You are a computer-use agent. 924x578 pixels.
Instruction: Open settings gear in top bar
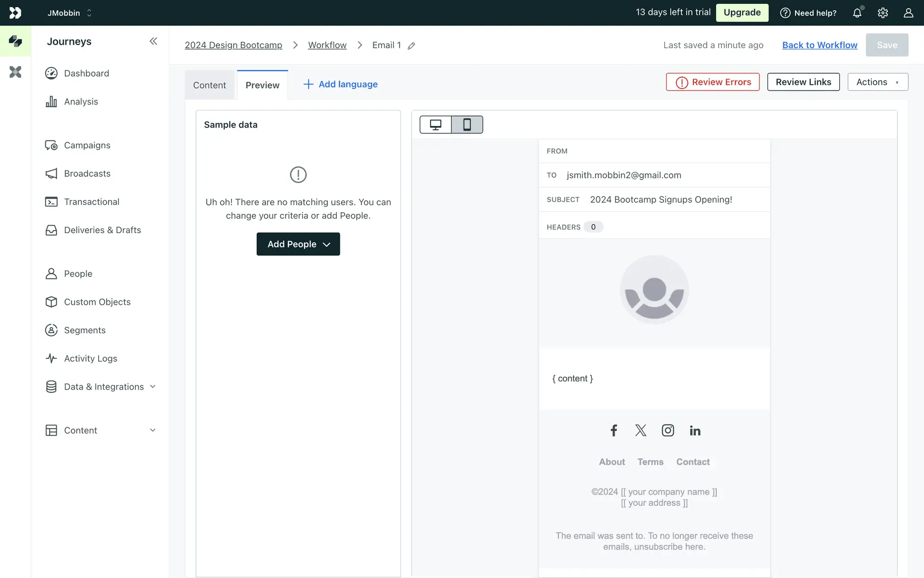[x=883, y=13]
